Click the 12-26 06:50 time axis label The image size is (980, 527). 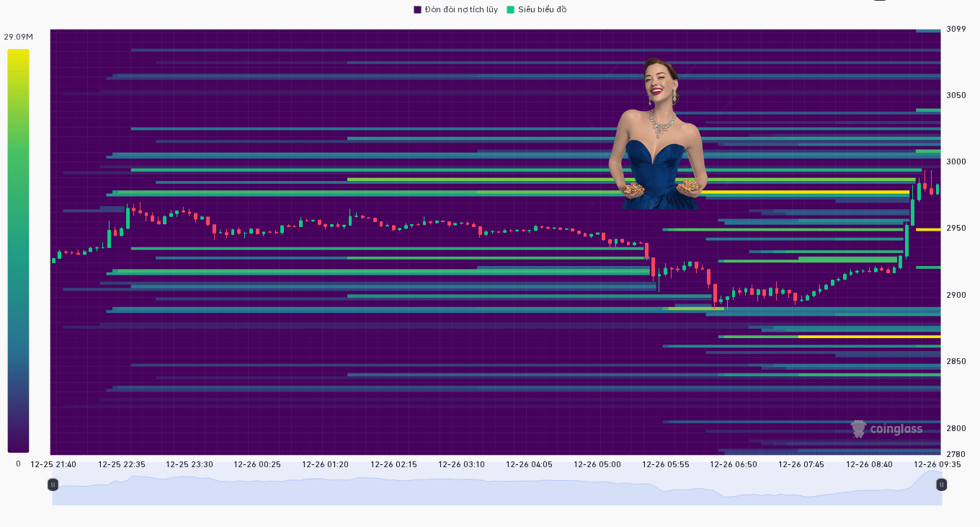(x=734, y=464)
